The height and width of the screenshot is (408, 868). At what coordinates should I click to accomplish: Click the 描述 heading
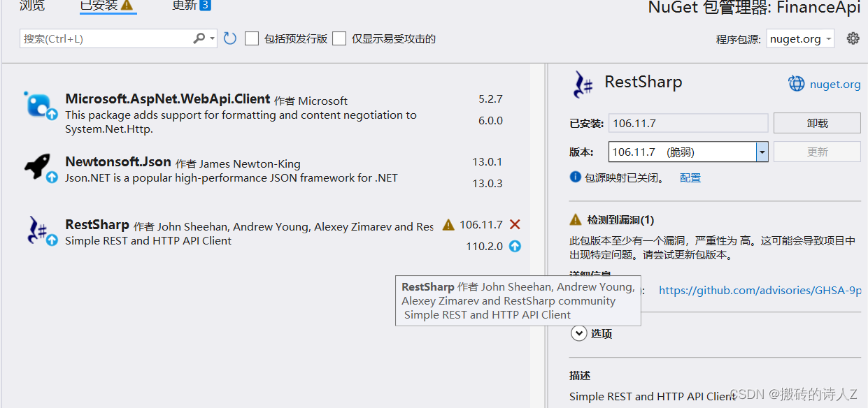[580, 375]
